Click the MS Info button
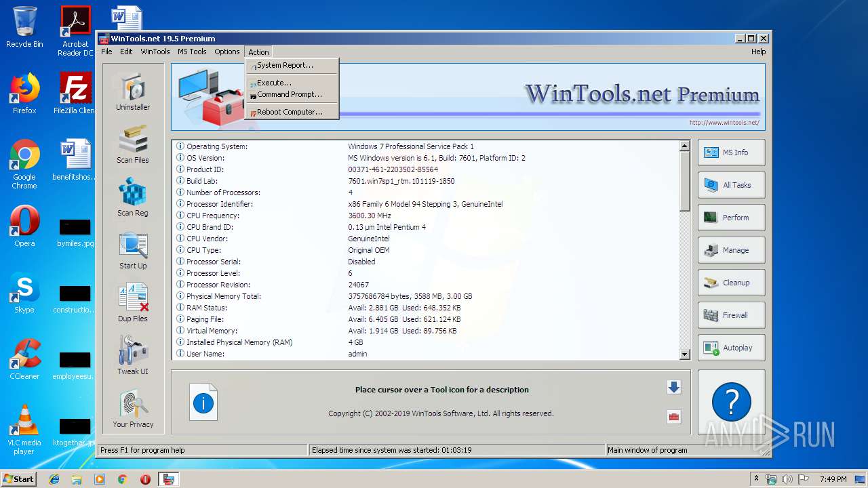The width and height of the screenshot is (868, 488). click(732, 152)
